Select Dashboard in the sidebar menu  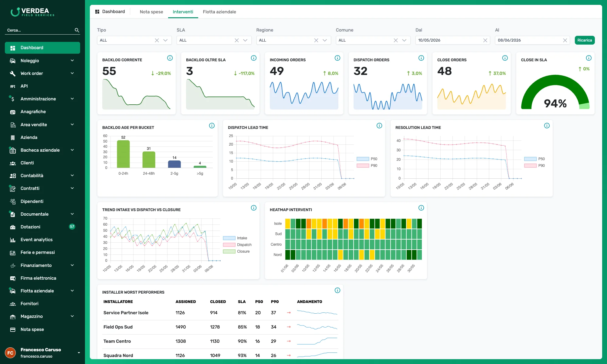[42, 48]
